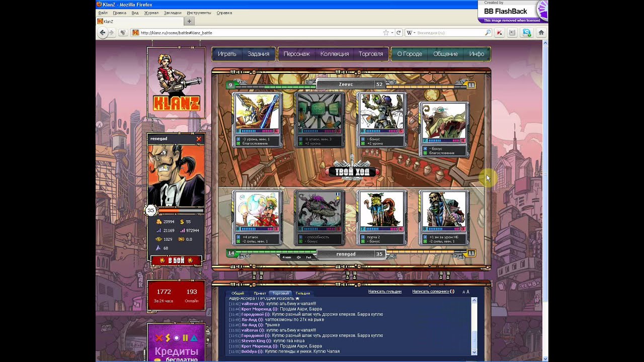Open the Firefox home page

coord(541,33)
